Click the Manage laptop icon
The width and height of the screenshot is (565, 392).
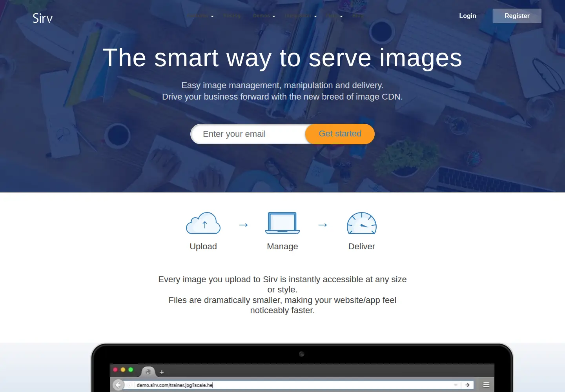282,223
